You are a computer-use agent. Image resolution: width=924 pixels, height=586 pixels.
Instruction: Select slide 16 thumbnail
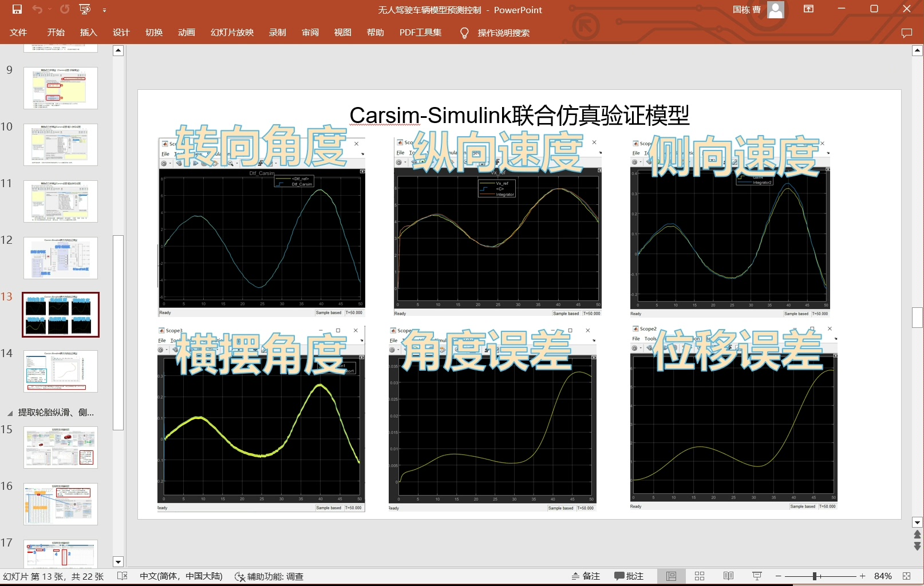click(61, 504)
